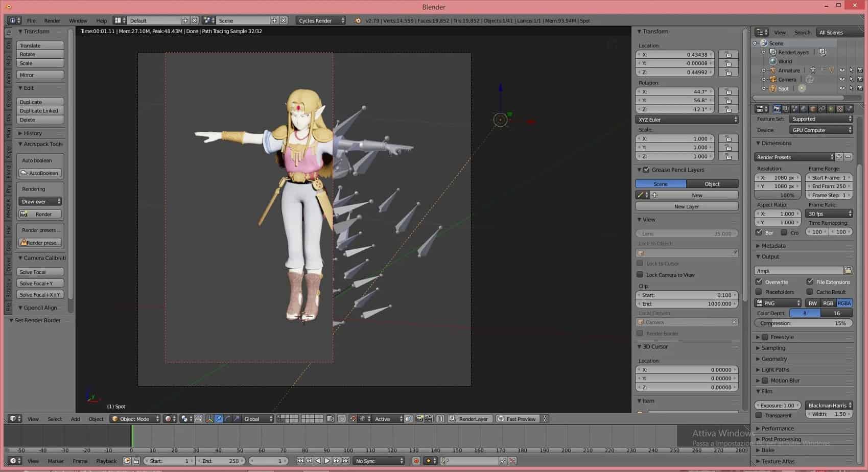Viewport: 868px width, 472px height.
Task: Open the Window menu
Action: [x=78, y=20]
